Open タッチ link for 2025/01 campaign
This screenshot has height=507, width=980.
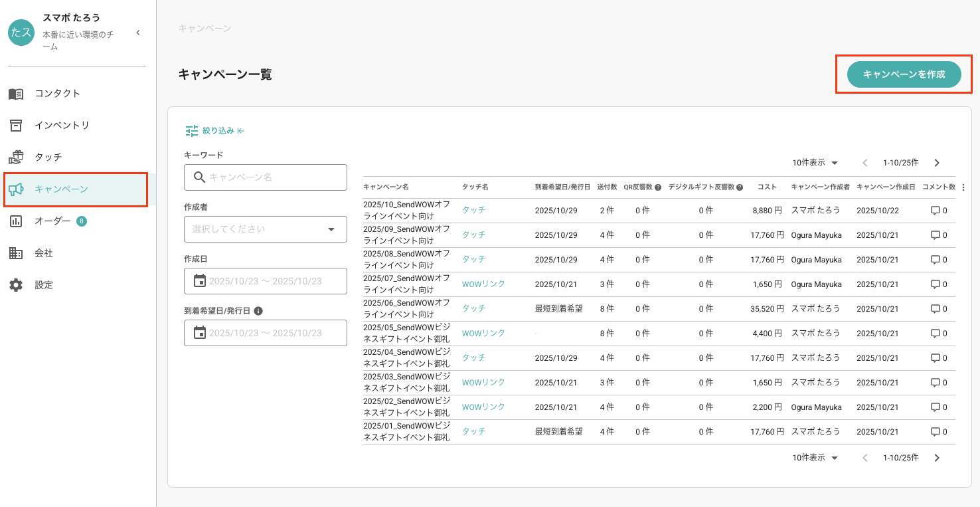[x=473, y=431]
